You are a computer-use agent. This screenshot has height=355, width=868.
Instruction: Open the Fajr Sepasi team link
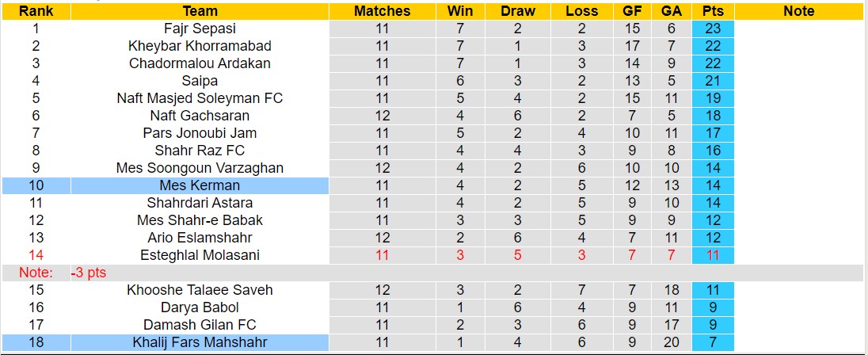click(x=200, y=29)
